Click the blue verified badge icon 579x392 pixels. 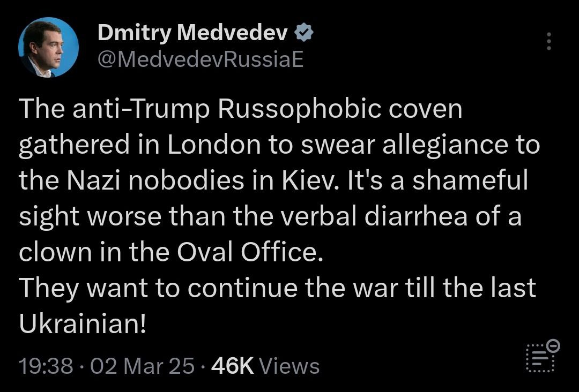coord(304,34)
